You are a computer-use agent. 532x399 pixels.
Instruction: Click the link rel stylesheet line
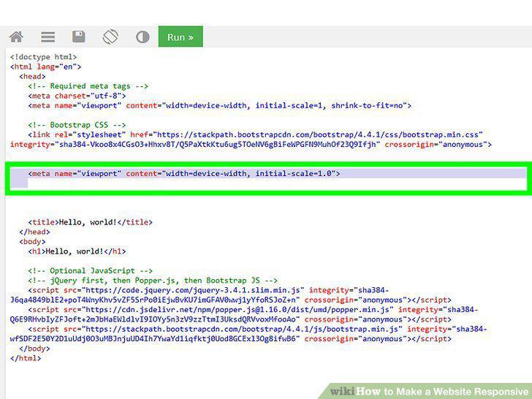[256, 134]
